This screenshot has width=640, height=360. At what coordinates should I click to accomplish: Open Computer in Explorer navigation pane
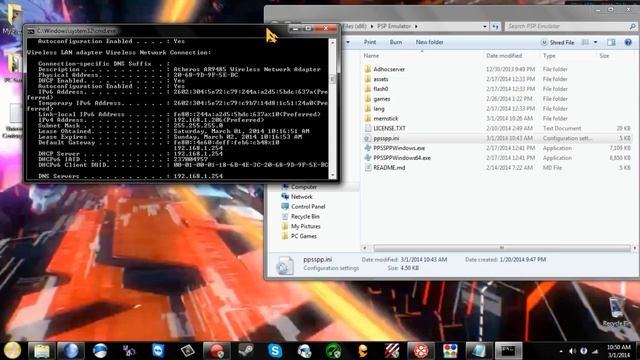[304, 187]
